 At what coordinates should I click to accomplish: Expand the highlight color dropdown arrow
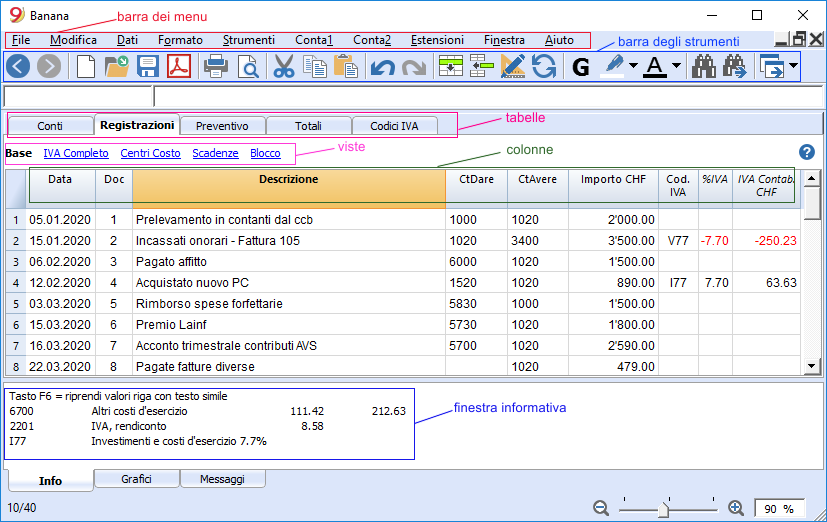pyautogui.click(x=633, y=66)
